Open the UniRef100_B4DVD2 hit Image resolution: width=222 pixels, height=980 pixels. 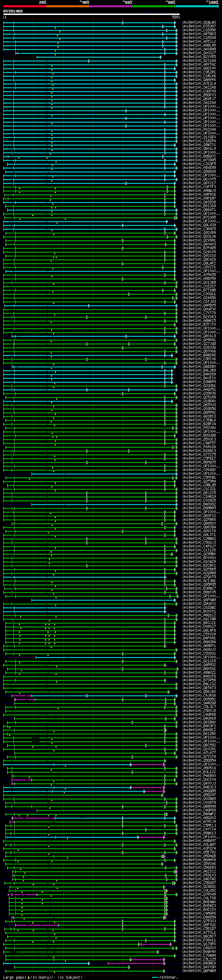click(x=199, y=504)
